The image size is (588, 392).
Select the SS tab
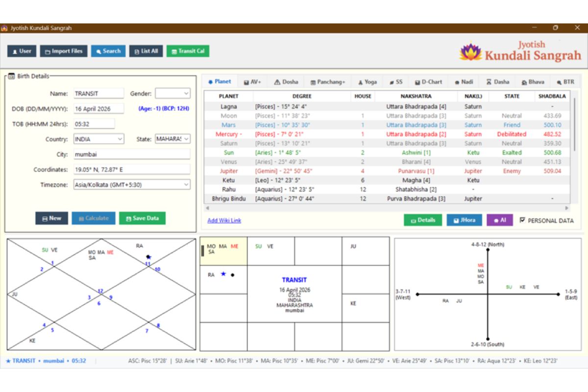pos(396,82)
